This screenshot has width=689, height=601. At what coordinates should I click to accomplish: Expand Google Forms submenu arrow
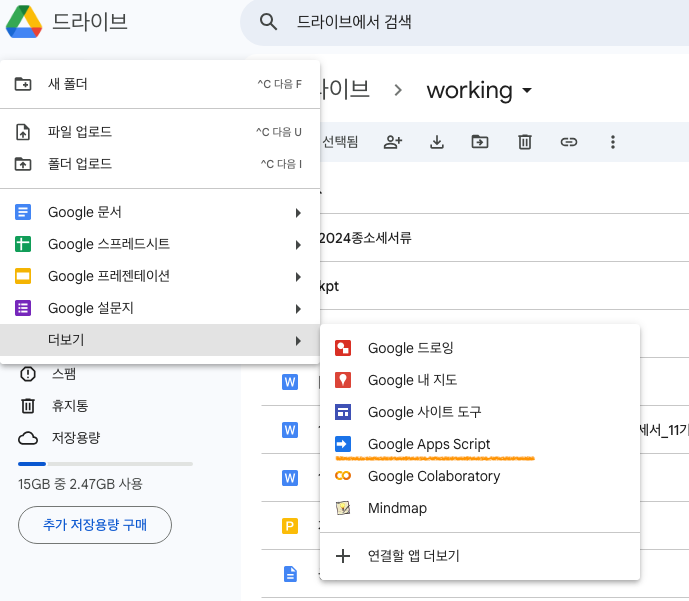(x=298, y=309)
